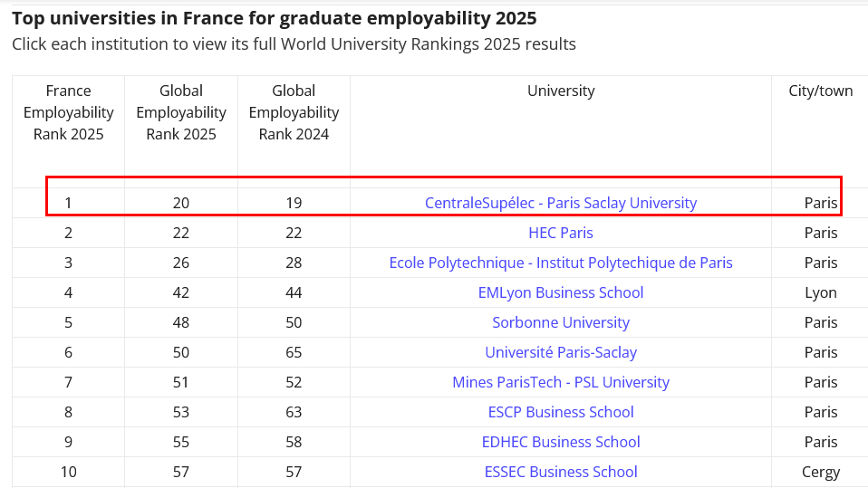Click 2025 global rank 51 cell
868x488 pixels.
(x=181, y=382)
